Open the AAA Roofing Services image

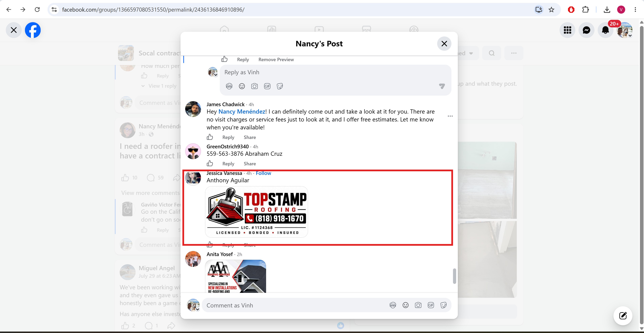(x=236, y=276)
